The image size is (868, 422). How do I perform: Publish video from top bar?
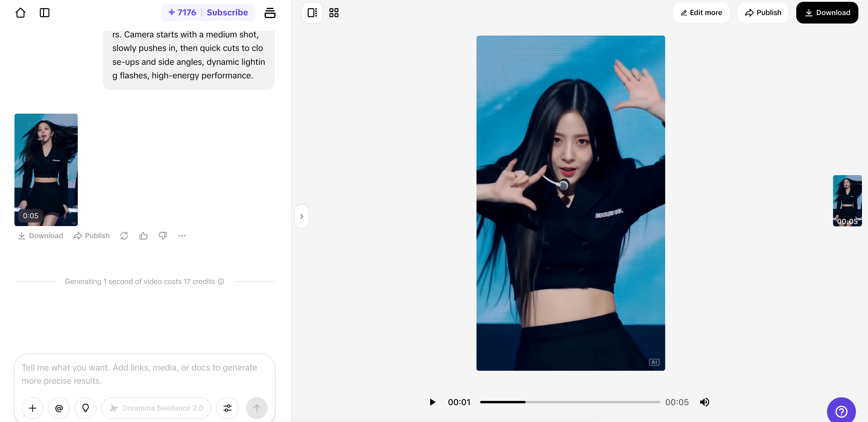click(x=763, y=13)
